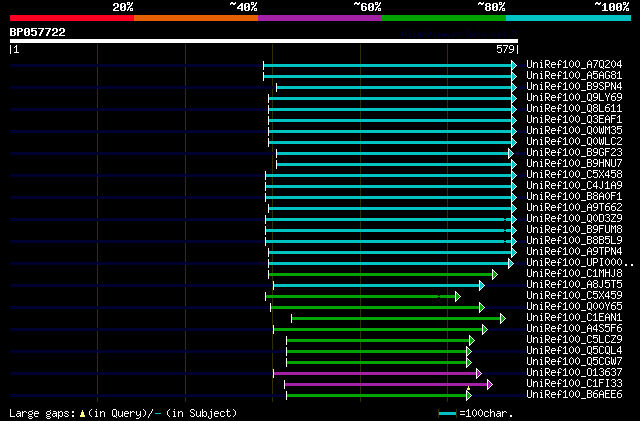Viewport: 640px width, 421px height.
Task: Select the UniRef100_B8B5L9 label
Action: pyautogui.click(x=574, y=241)
